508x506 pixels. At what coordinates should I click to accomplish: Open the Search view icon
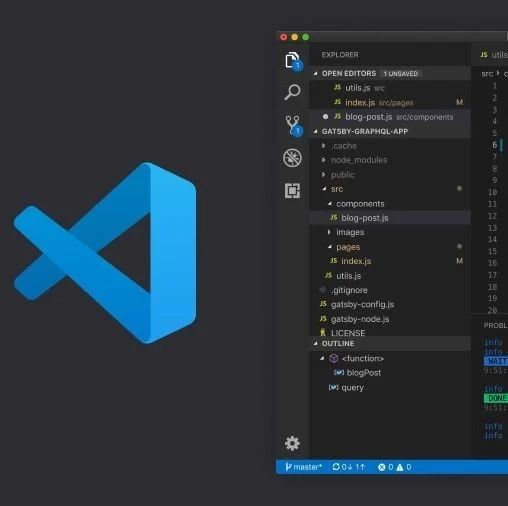click(x=292, y=92)
